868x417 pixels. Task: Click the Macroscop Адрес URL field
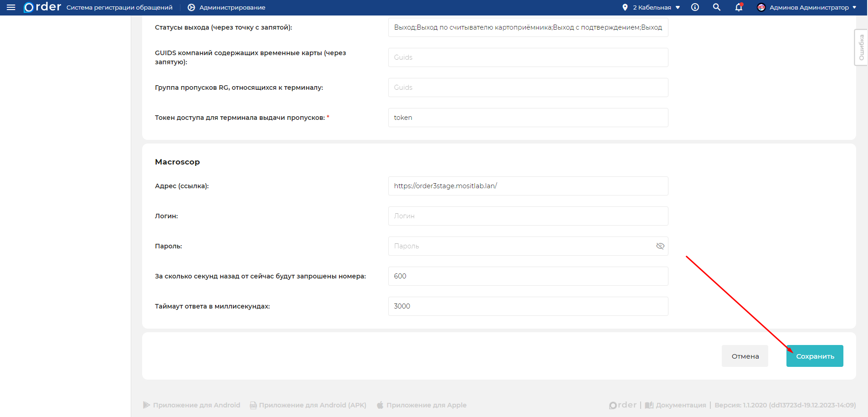click(528, 186)
